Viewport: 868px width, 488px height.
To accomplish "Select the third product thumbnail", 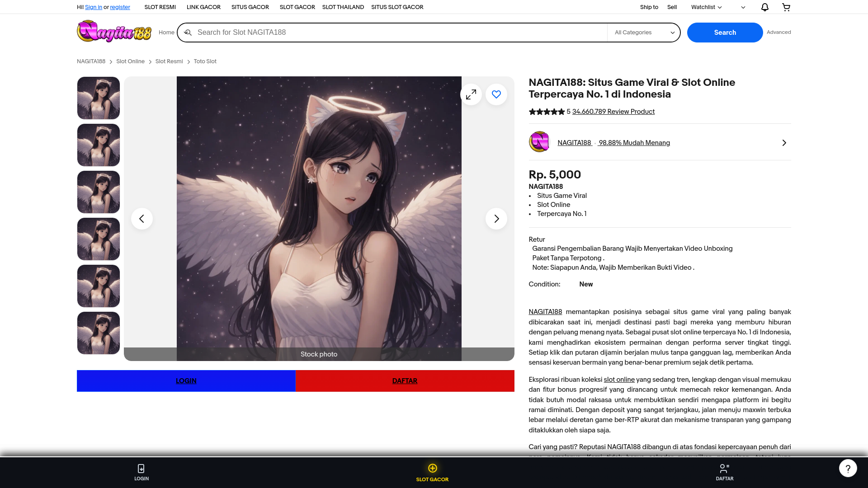I will 99,192.
